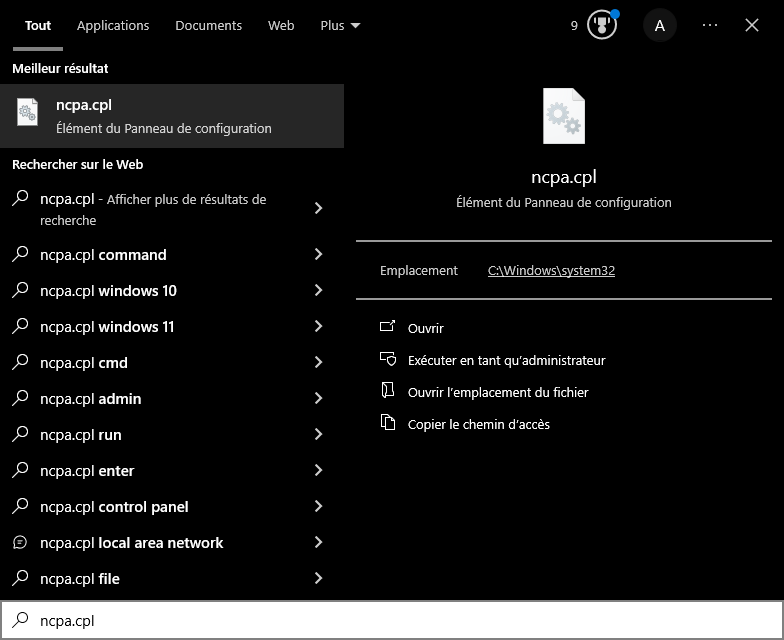The height and width of the screenshot is (640, 784).
Task: Click the large ncpa.cpl file icon in preview
Action: point(563,116)
